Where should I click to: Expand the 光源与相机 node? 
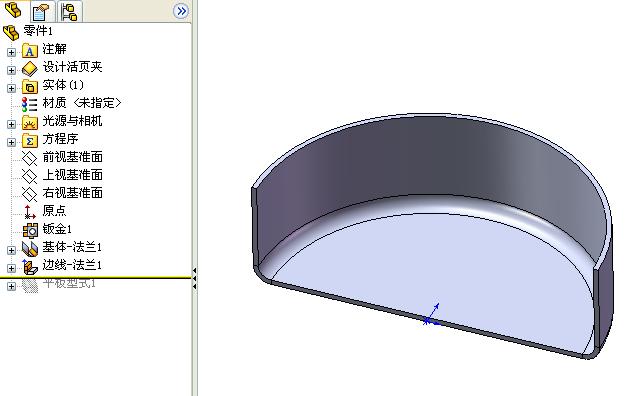click(x=11, y=124)
